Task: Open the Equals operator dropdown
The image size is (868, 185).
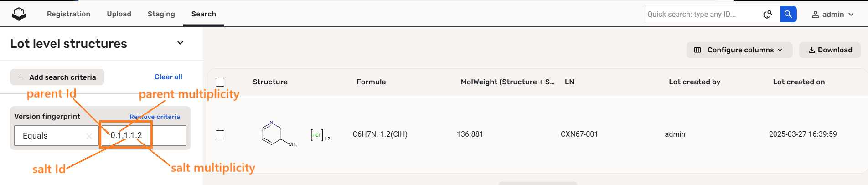Action: (50, 136)
